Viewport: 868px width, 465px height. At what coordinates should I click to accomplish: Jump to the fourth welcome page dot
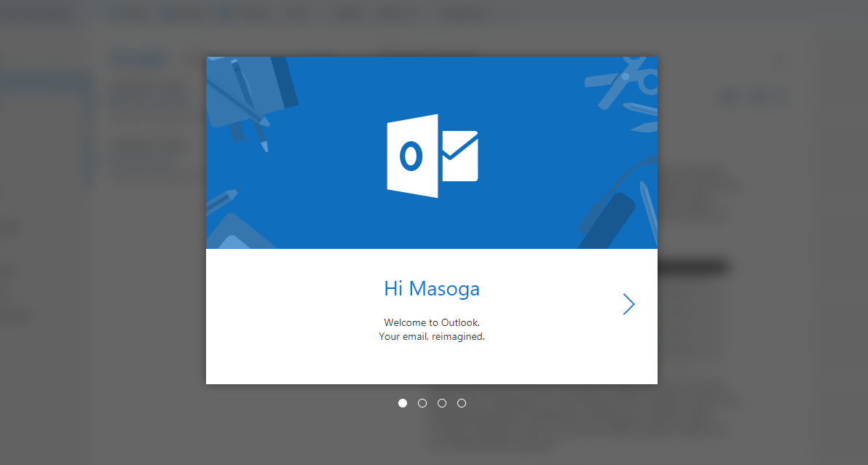462,403
